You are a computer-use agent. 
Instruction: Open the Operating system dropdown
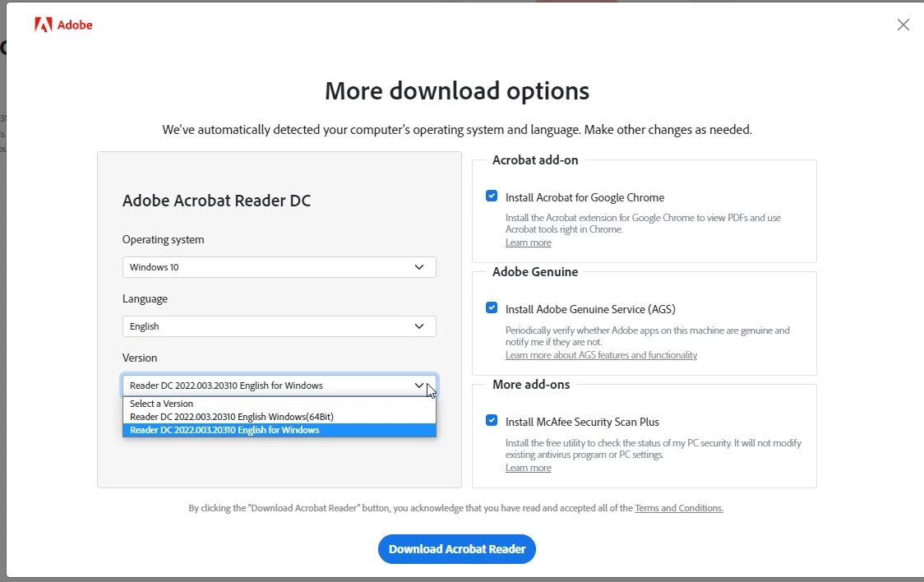coord(280,267)
